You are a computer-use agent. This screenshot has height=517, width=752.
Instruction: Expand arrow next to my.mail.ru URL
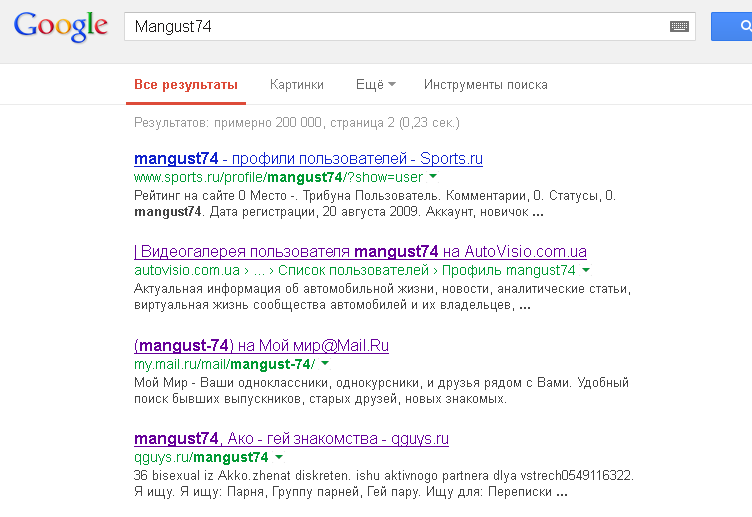tap(325, 364)
